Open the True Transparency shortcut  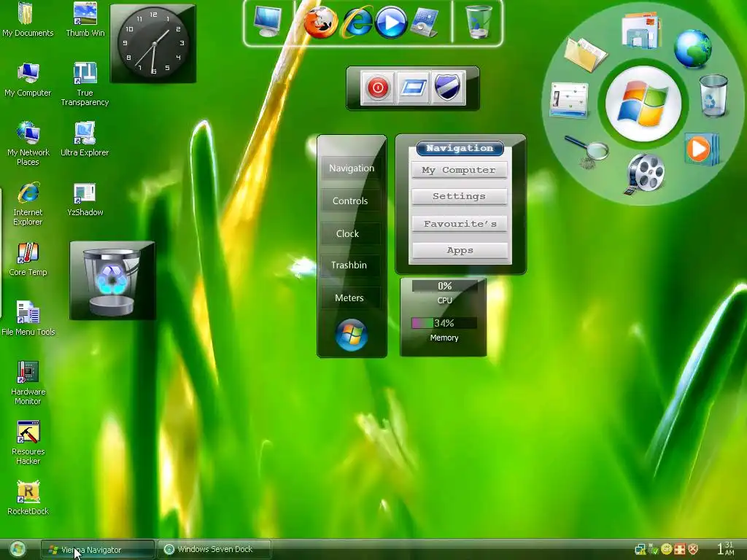pos(85,85)
